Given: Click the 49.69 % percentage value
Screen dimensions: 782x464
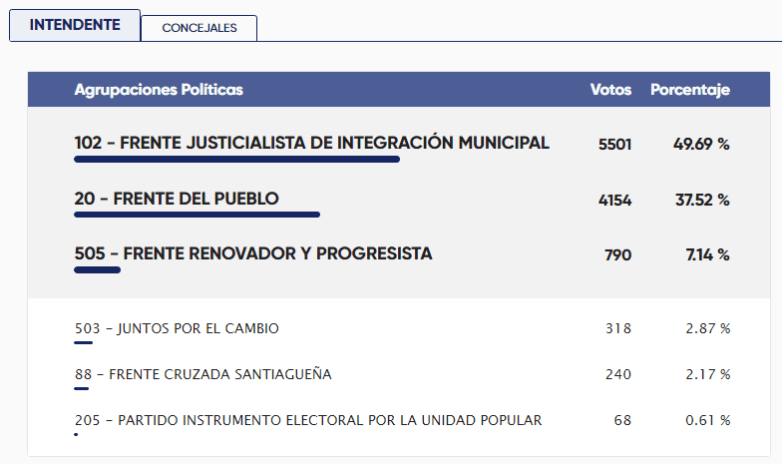Looking at the screenshot, I should 701,144.
